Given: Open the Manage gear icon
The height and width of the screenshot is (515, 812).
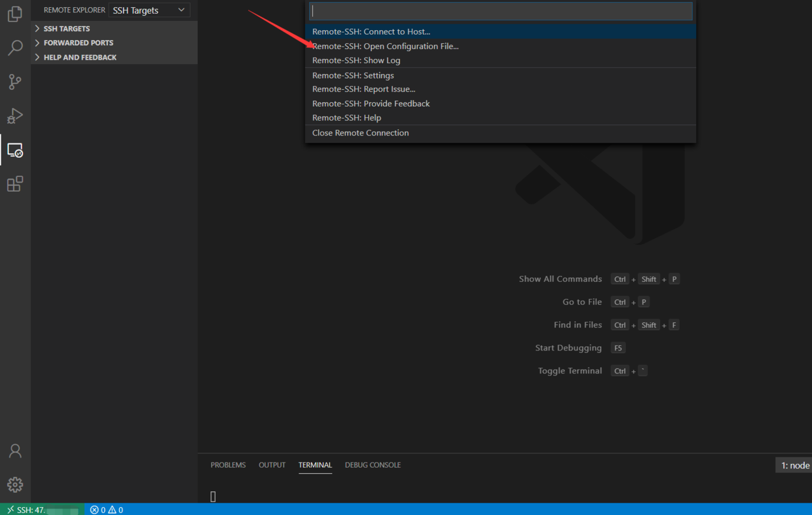Looking at the screenshot, I should [15, 485].
